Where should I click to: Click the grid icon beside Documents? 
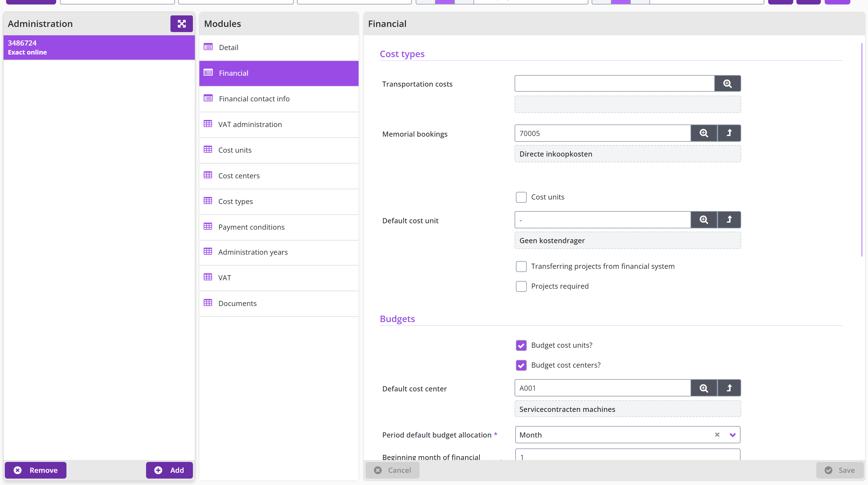click(x=208, y=303)
